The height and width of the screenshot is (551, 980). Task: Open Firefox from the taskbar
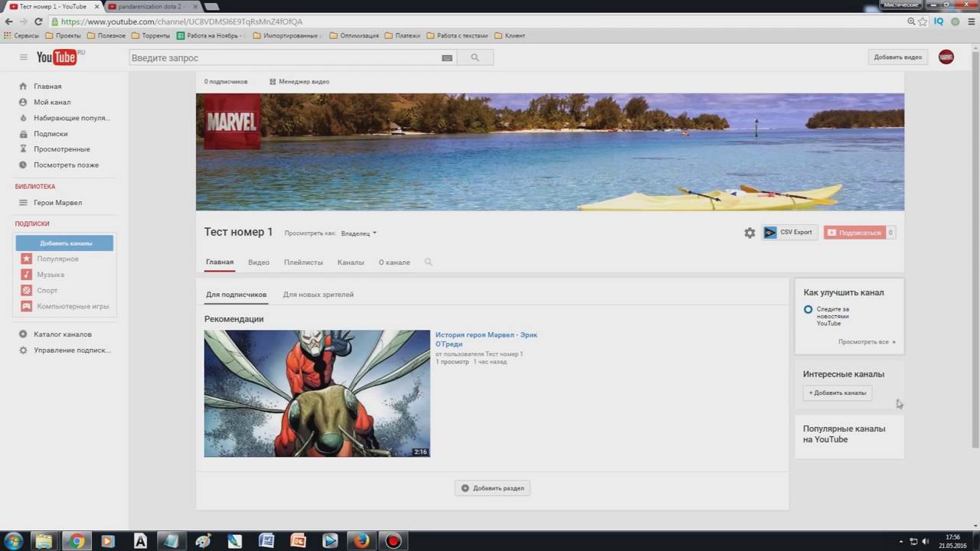361,541
